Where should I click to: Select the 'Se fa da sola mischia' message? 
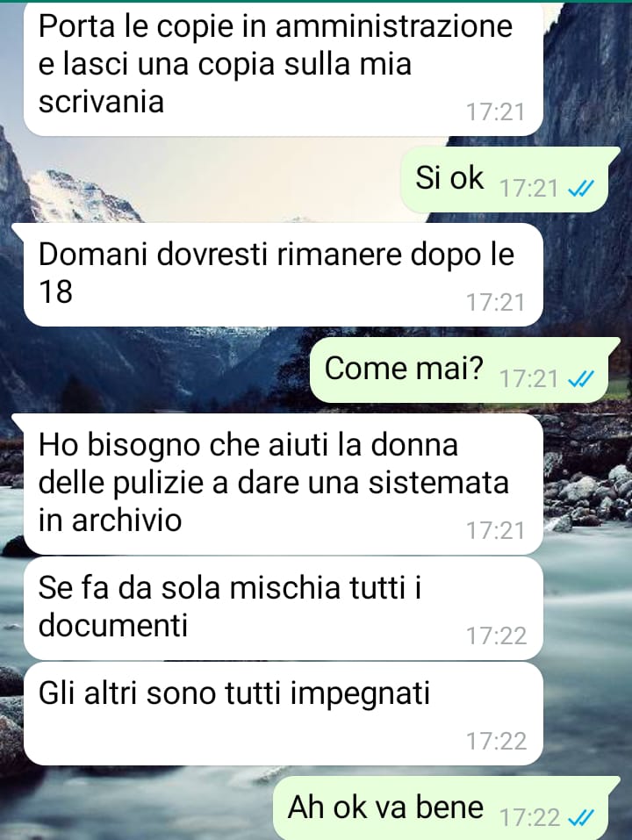coord(284,608)
